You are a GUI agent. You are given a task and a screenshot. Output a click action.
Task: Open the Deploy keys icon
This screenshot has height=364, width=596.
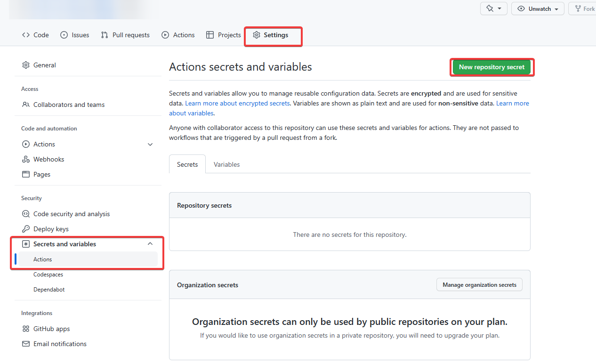26,229
